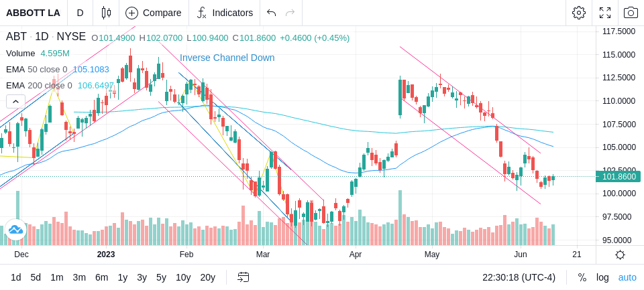This screenshot has height=290, width=644.
Task: Click the 106.6497 EMA 200 value
Action: click(96, 85)
